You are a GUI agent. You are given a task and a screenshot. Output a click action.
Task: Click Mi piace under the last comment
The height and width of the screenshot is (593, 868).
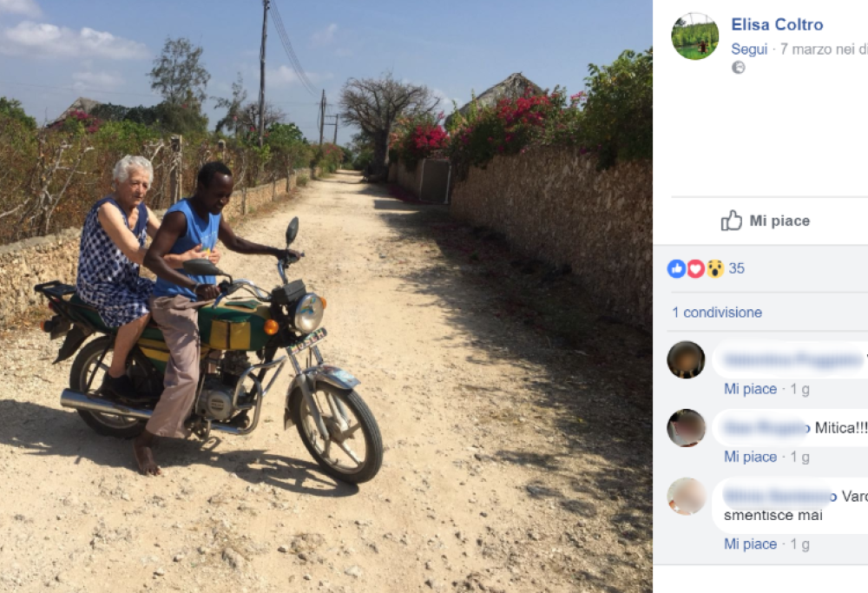point(750,544)
